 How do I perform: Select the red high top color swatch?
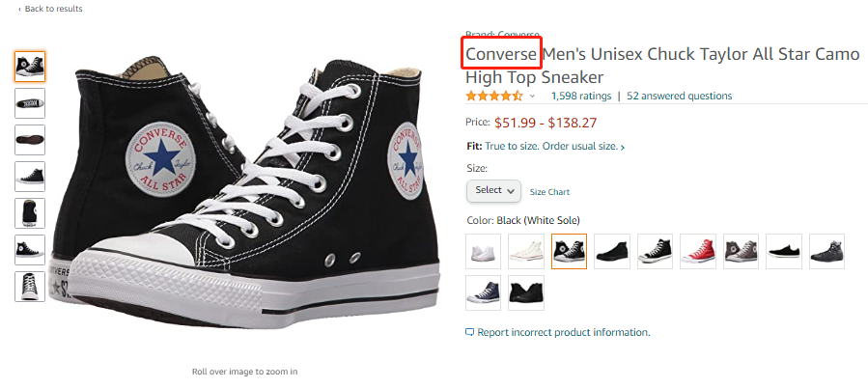click(x=698, y=251)
